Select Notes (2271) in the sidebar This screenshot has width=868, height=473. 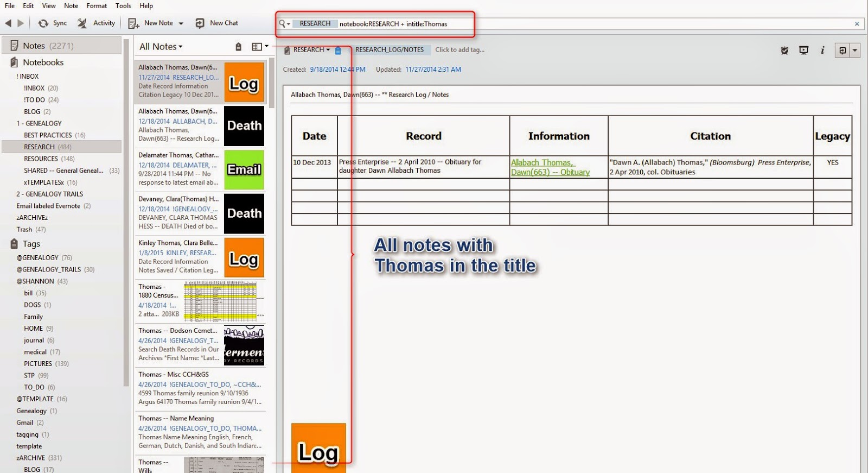point(62,46)
